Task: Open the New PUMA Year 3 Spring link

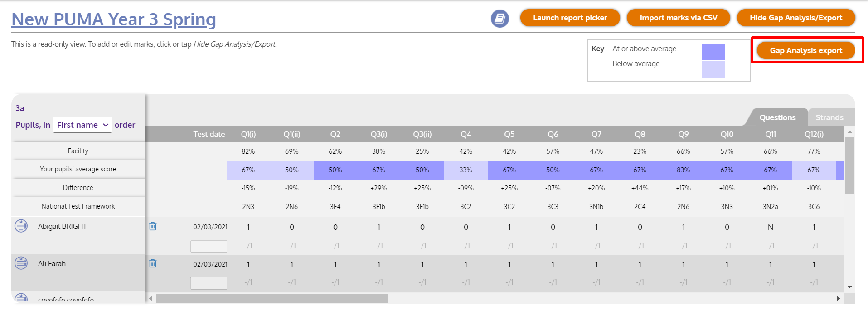Action: 114,19
